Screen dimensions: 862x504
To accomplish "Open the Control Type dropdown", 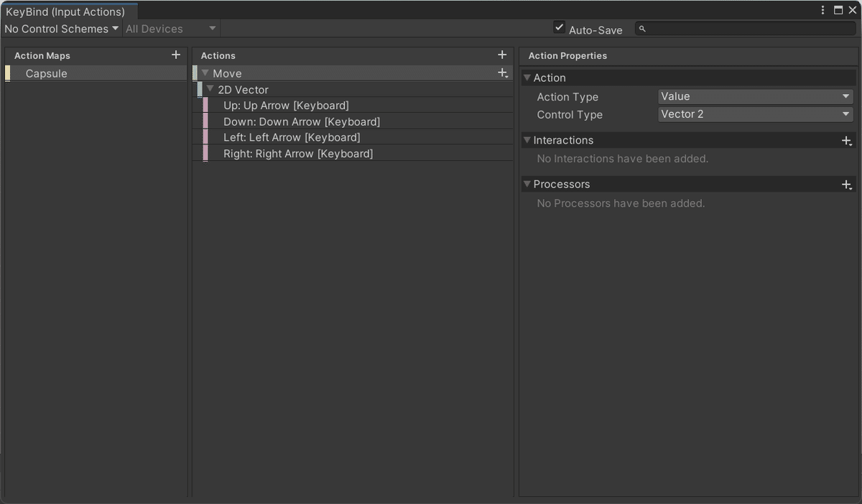I will click(756, 114).
